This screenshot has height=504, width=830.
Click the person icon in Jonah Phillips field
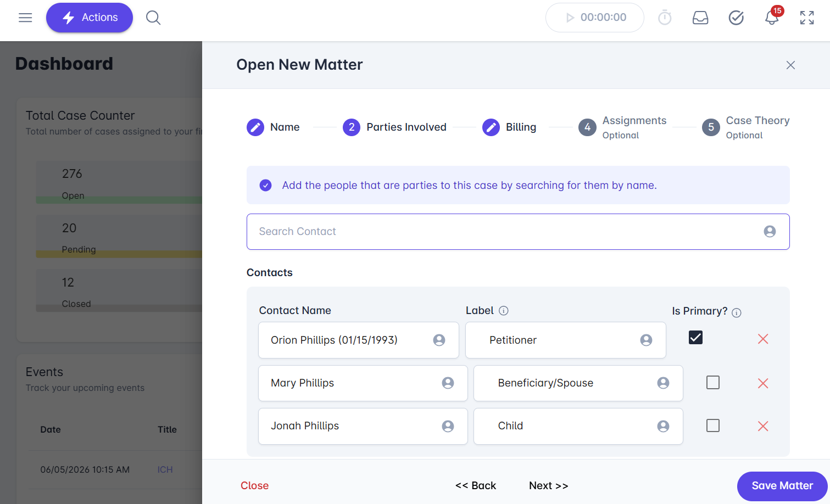click(448, 426)
